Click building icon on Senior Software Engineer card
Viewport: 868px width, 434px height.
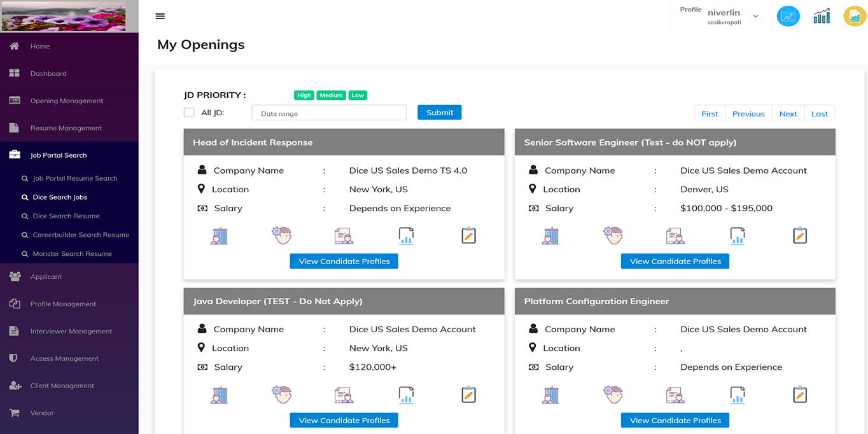click(550, 235)
